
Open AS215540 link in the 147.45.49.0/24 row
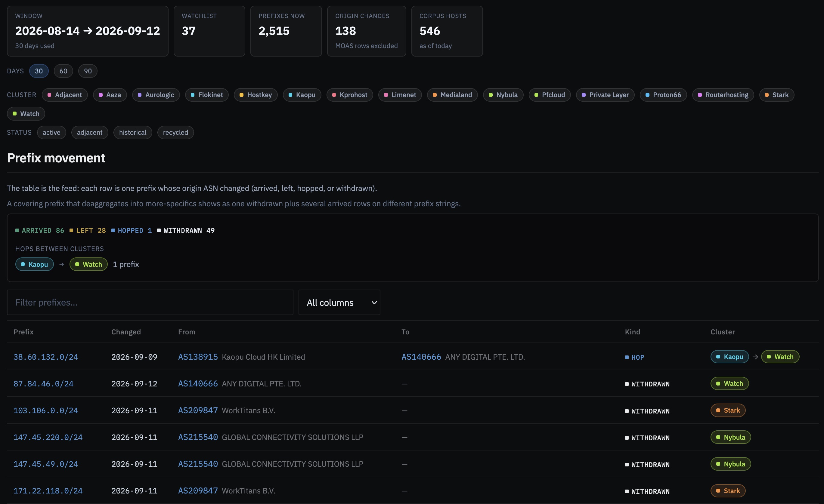198,464
